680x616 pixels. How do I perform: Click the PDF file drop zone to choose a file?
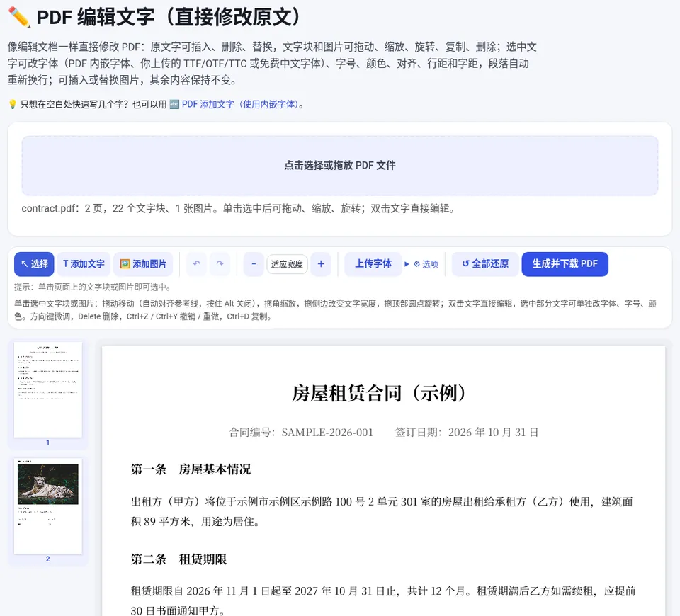tap(340, 166)
